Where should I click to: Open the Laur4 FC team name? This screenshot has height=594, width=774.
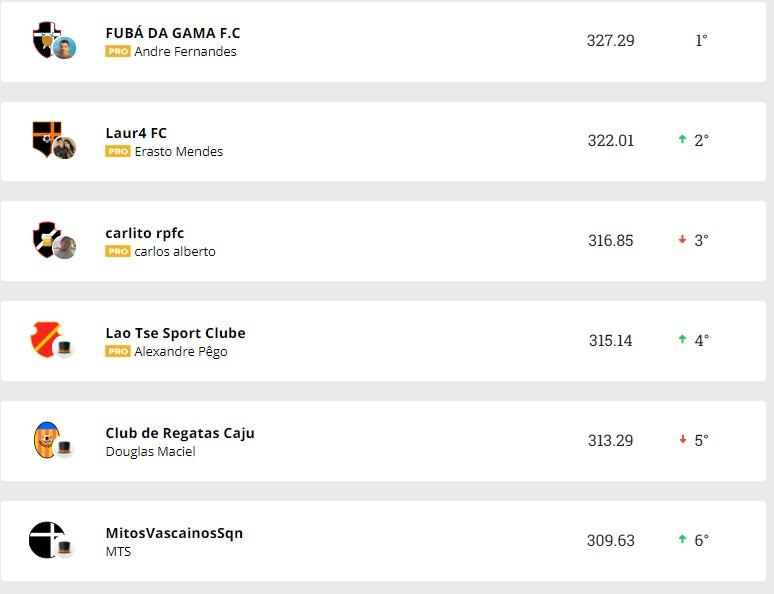pos(136,133)
